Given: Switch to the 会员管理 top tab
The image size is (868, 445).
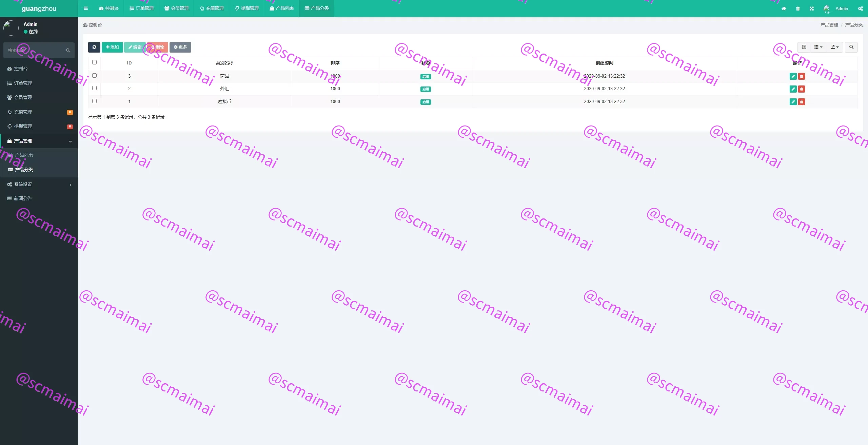Looking at the screenshot, I should tap(177, 8).
